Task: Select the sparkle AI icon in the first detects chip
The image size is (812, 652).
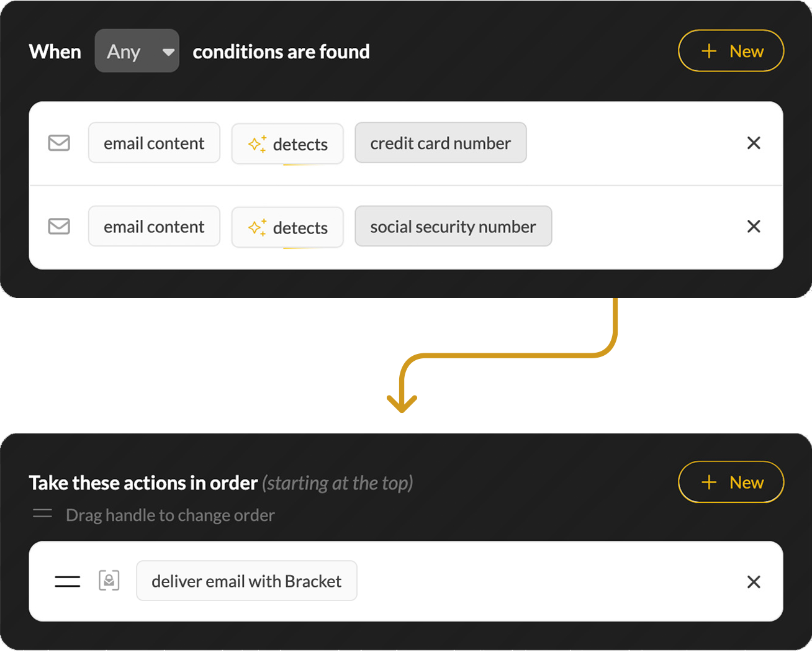Action: click(x=256, y=143)
